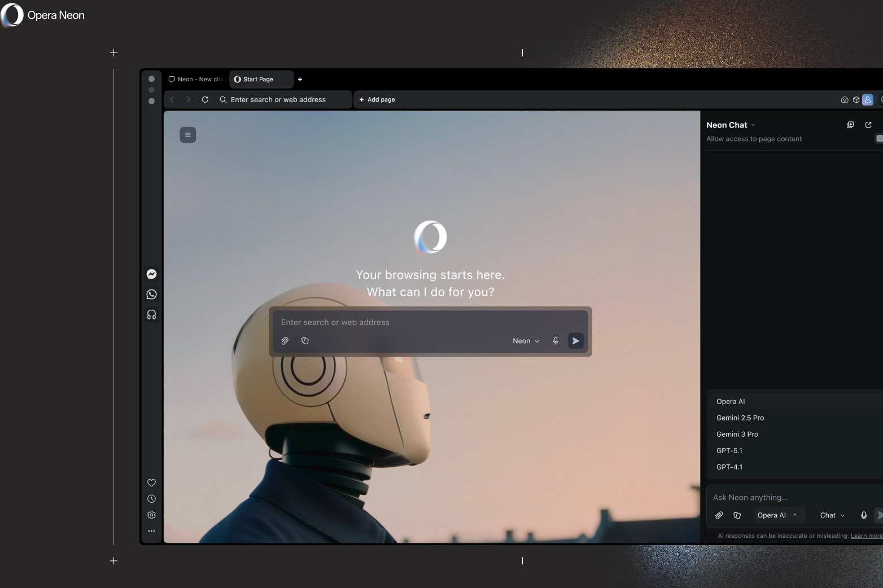This screenshot has width=883, height=588.
Task: Open the hamburger menu on start page
Action: click(x=188, y=135)
